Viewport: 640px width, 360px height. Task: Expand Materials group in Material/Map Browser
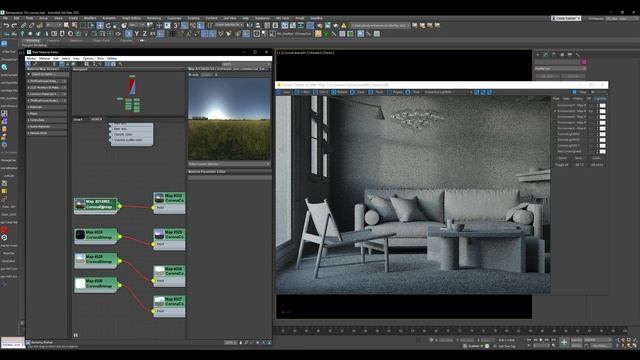[47, 107]
